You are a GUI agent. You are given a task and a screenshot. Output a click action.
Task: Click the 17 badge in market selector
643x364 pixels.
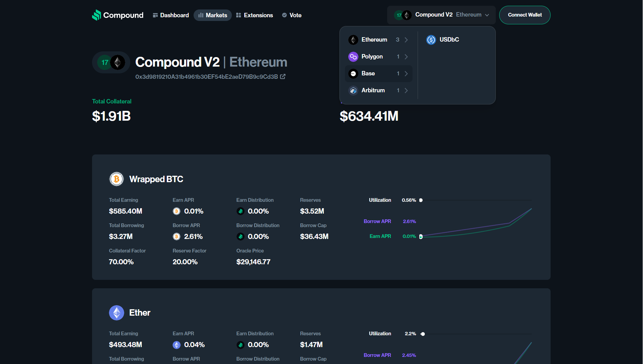point(399,15)
